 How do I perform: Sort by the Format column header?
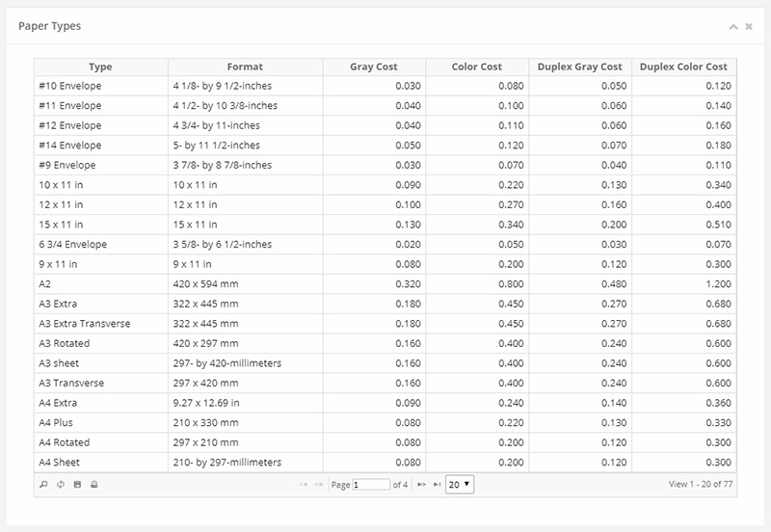245,67
